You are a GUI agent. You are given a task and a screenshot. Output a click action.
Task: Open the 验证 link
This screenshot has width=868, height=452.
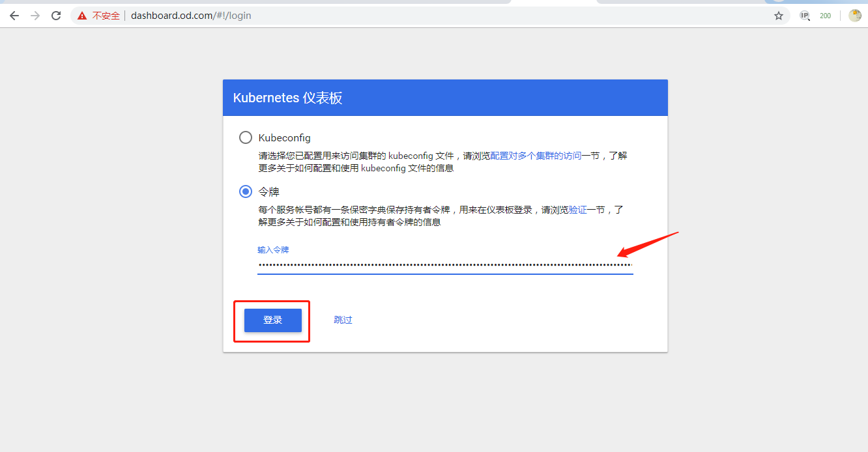tap(578, 210)
